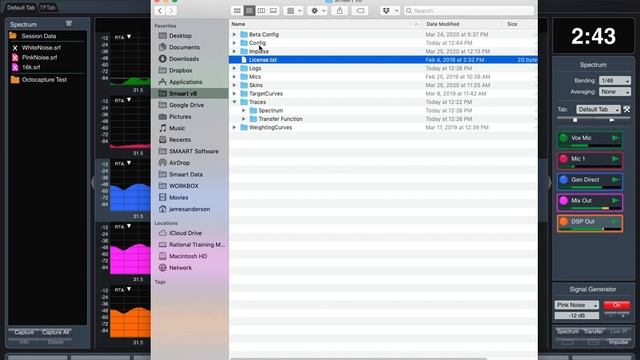The image size is (640, 360).
Task: Open Downloads in the Finder sidebar
Action: 184,59
